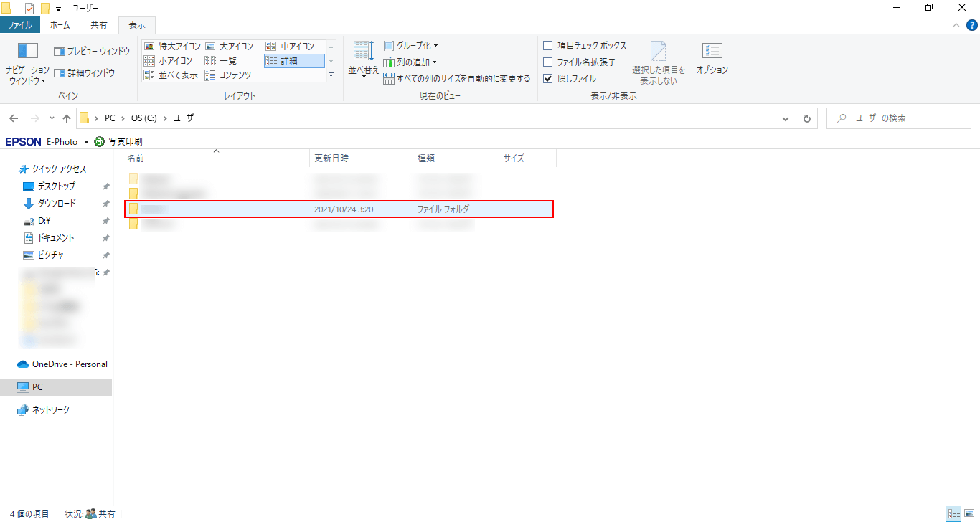
Task: Select the Medium icons layout
Action: [x=291, y=46]
